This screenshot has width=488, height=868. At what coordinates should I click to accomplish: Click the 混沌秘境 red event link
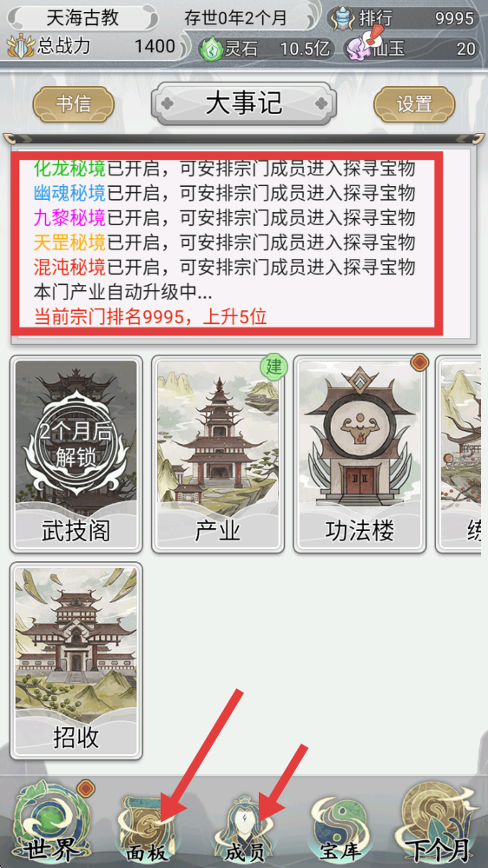pyautogui.click(x=69, y=268)
